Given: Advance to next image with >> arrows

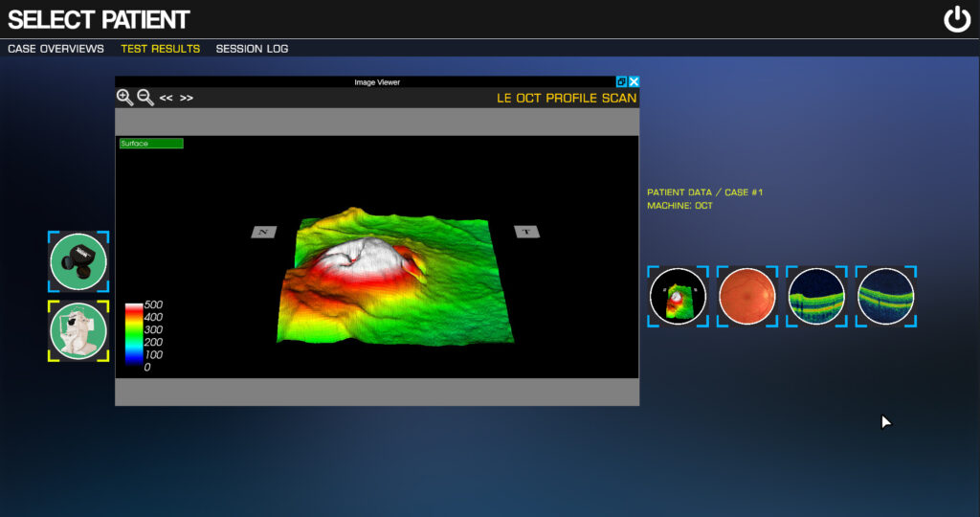Looking at the screenshot, I should pos(187,98).
